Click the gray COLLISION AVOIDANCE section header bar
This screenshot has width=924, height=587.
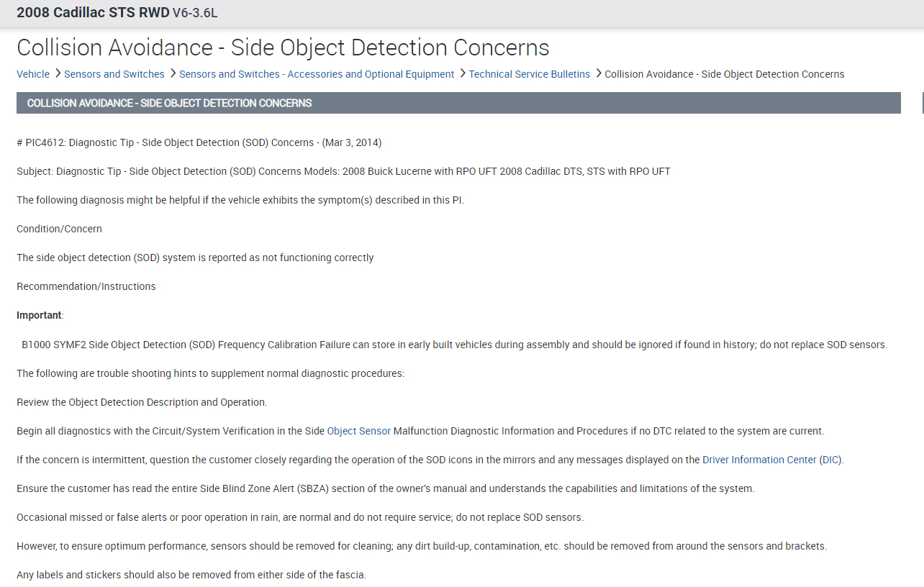(458, 103)
